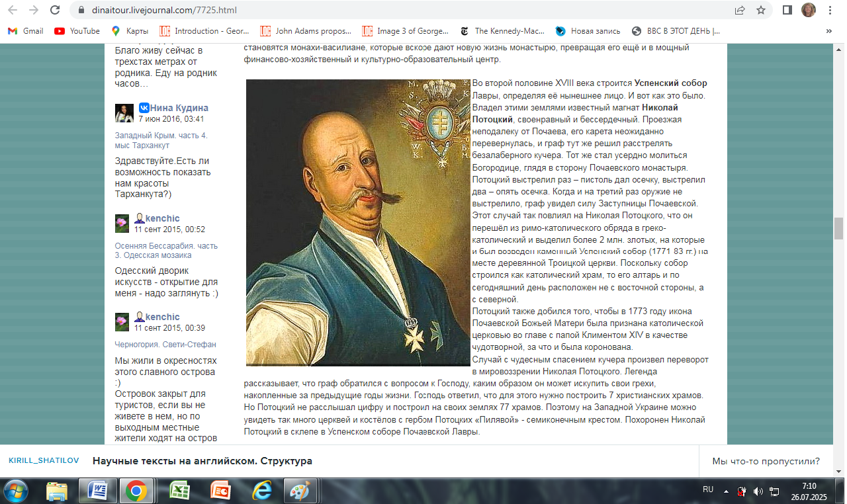This screenshot has height=504, width=847.
Task: Click the scrollbar up arrow
Action: click(839, 50)
